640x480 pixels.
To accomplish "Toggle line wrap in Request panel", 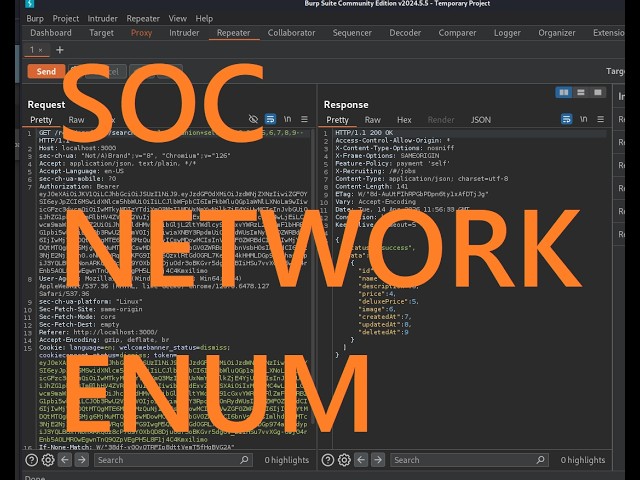I will [270, 119].
